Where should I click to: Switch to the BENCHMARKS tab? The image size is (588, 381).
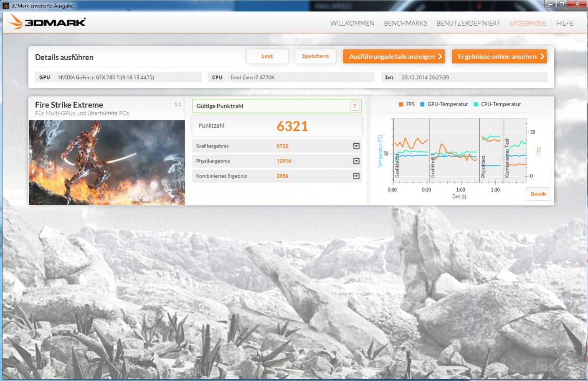[406, 23]
